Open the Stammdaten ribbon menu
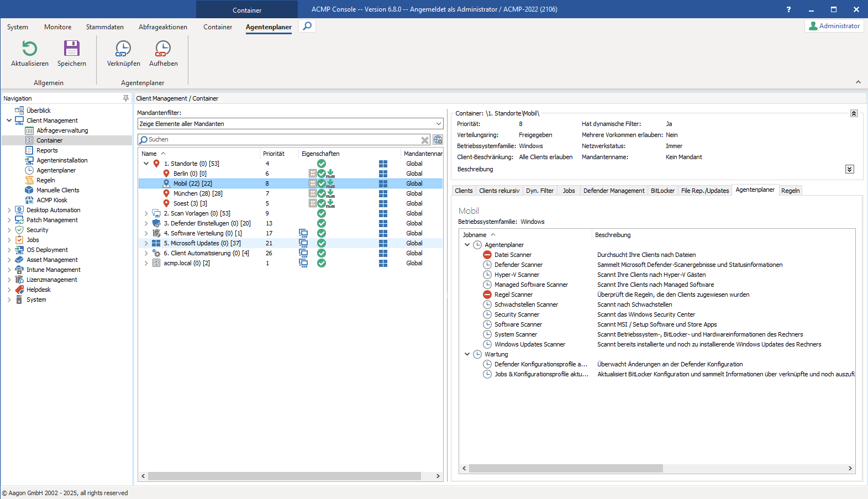Image resolution: width=868 pixels, height=499 pixels. (104, 27)
